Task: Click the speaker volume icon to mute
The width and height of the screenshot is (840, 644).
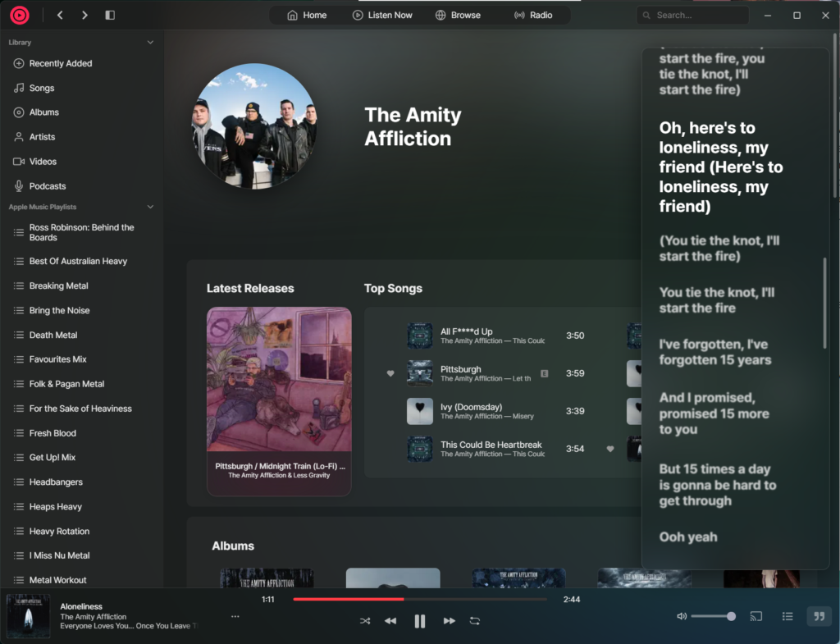Action: [681, 616]
